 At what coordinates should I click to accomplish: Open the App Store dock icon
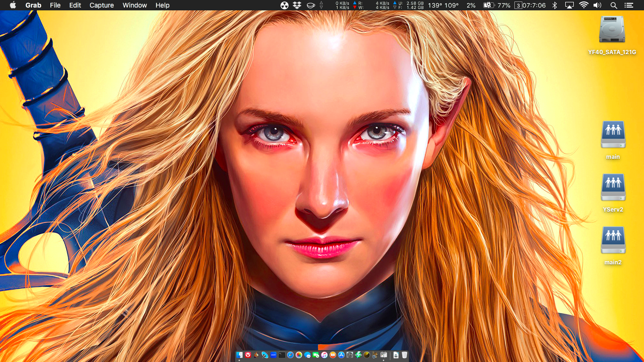[x=341, y=355]
